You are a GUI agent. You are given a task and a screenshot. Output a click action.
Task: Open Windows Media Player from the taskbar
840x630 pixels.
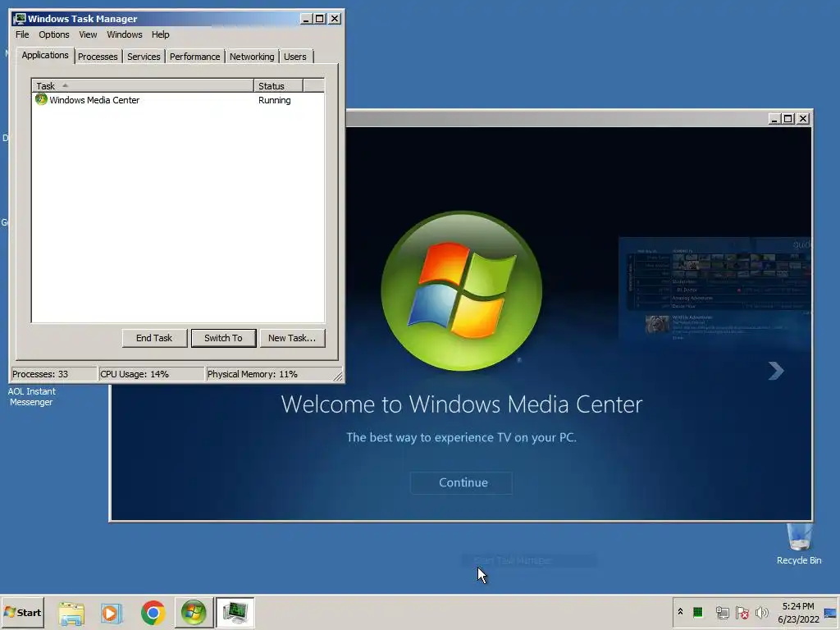point(112,613)
